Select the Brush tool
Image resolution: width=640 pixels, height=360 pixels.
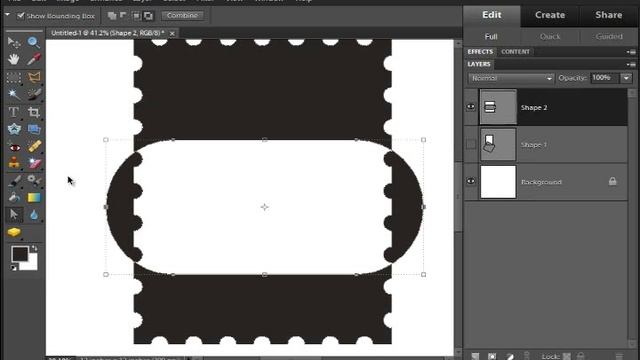click(x=14, y=180)
